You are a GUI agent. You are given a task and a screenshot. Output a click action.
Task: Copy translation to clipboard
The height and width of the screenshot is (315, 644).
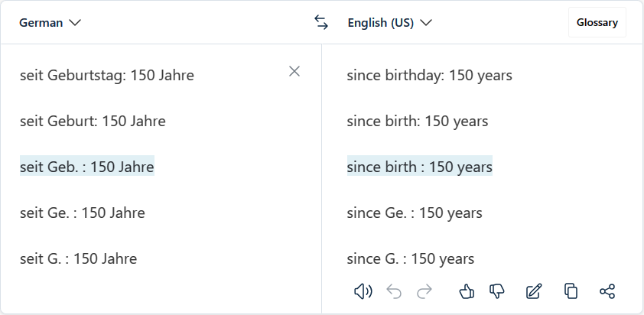point(571,291)
